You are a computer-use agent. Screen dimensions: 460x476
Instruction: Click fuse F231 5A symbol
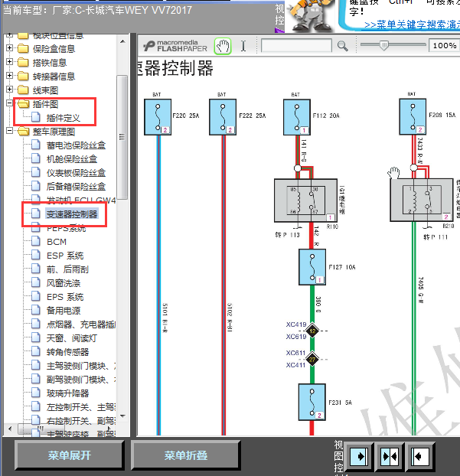tap(312, 403)
